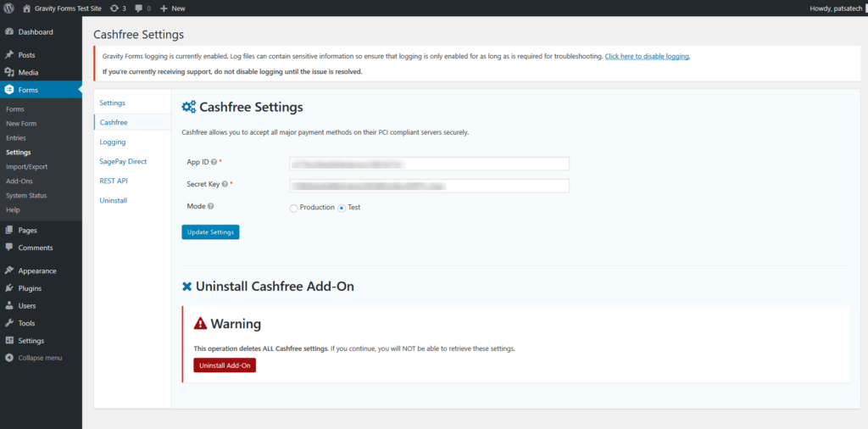Screen dimensions: 868x429
Task: Click the link to disable logging
Action: click(x=647, y=57)
